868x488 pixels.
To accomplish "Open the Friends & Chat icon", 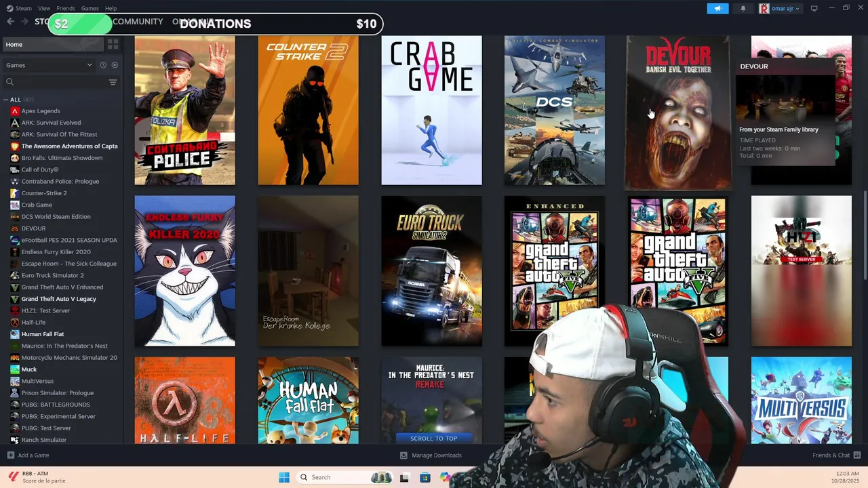I will coord(857,455).
